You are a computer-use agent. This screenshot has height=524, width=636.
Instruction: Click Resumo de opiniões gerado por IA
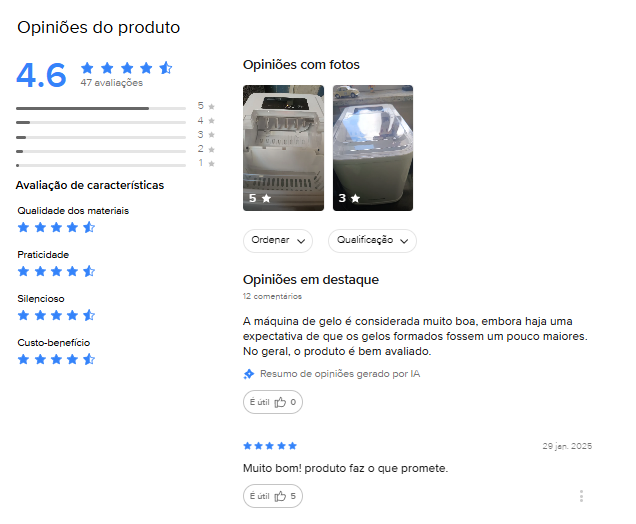click(x=340, y=374)
